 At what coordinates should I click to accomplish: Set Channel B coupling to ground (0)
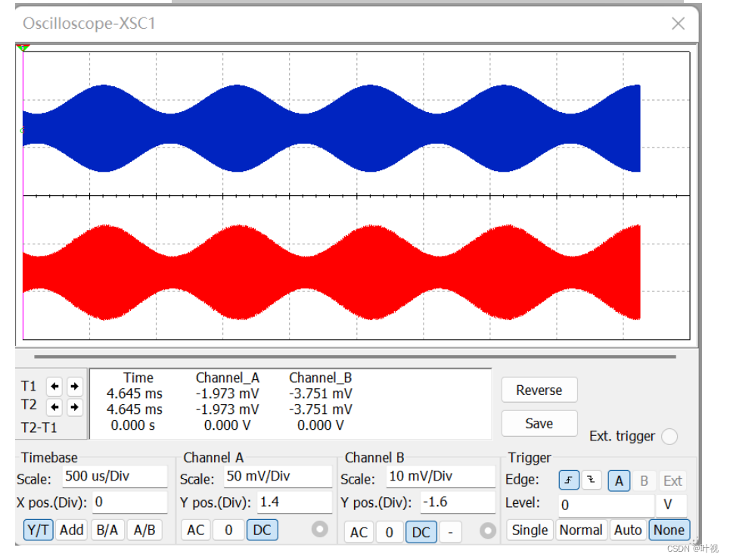[390, 532]
